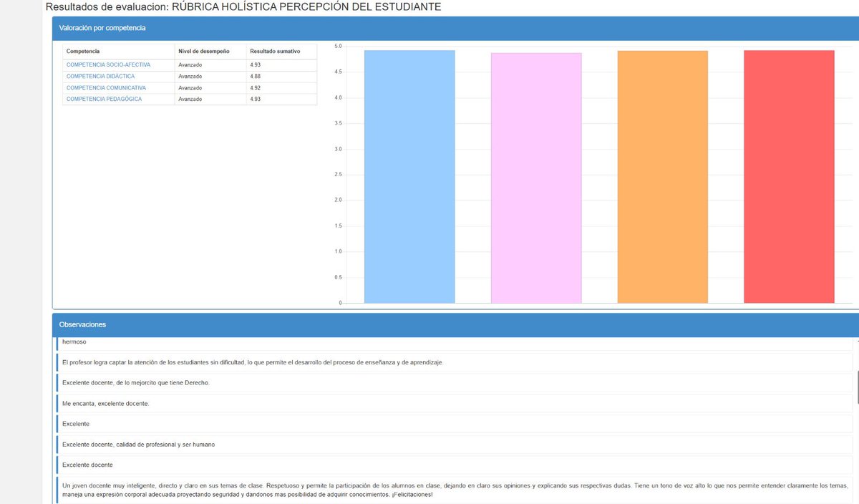The width and height of the screenshot is (859, 504).
Task: Click the Nivel de desempeño column header
Action: point(210,52)
